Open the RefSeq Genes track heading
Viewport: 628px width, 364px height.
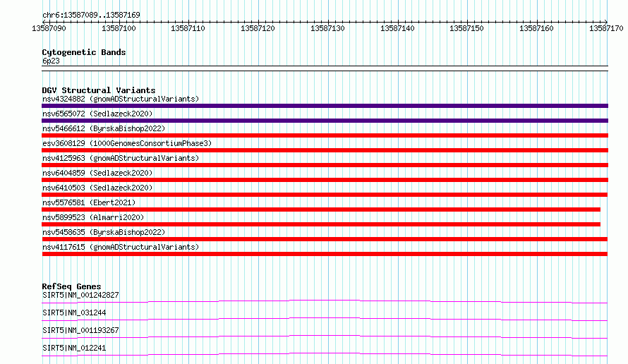click(72, 286)
